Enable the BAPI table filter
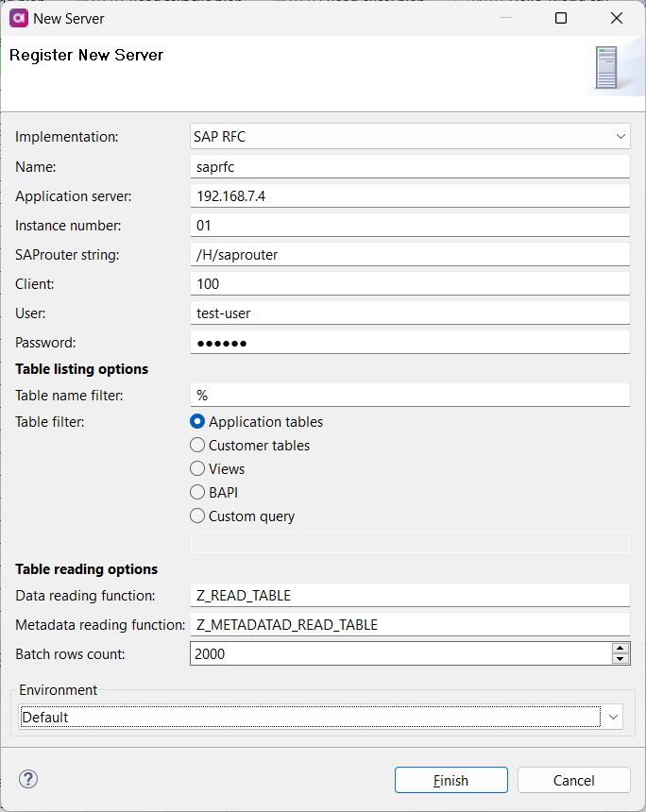 [197, 492]
